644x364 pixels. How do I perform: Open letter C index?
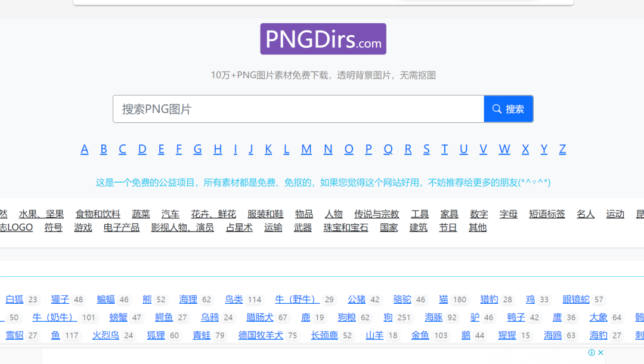[x=122, y=149]
